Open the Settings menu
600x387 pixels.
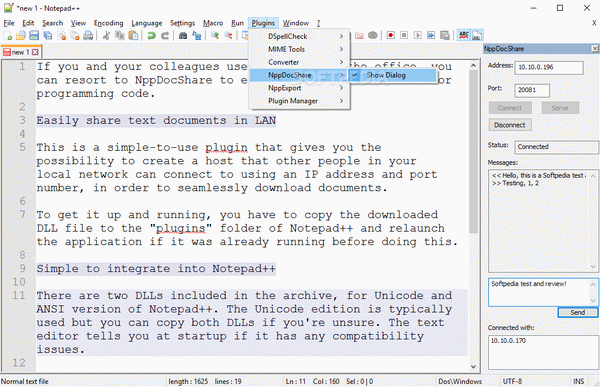pyautogui.click(x=183, y=23)
